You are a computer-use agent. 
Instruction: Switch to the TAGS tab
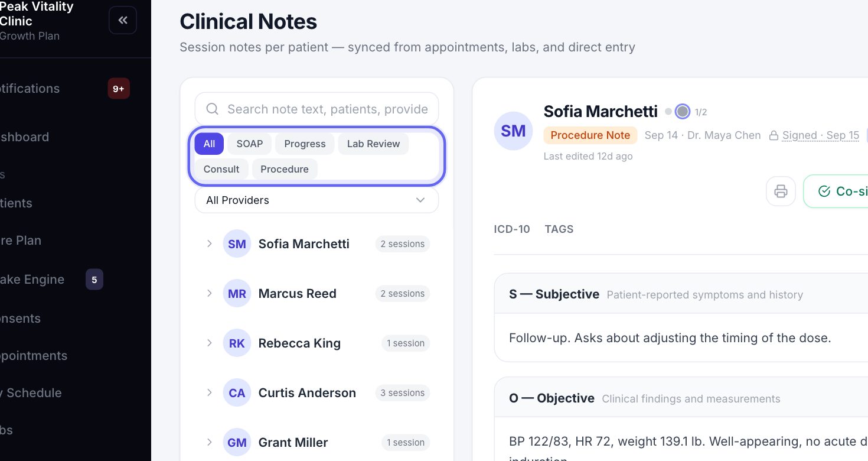559,229
